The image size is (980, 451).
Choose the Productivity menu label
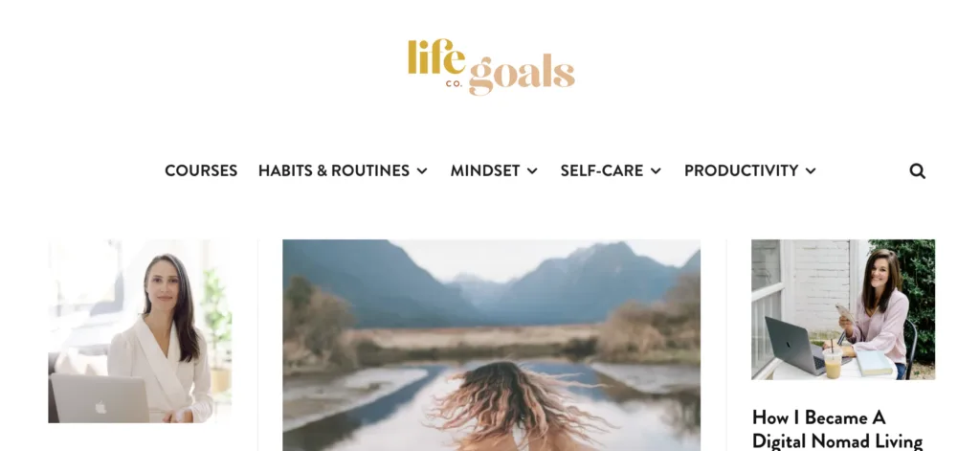click(x=742, y=170)
